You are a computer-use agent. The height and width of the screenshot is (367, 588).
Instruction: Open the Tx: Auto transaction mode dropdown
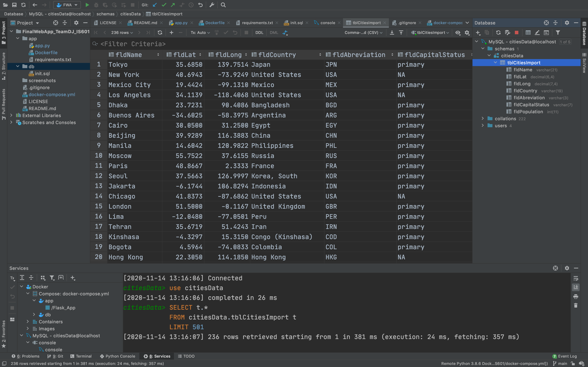tap(200, 33)
